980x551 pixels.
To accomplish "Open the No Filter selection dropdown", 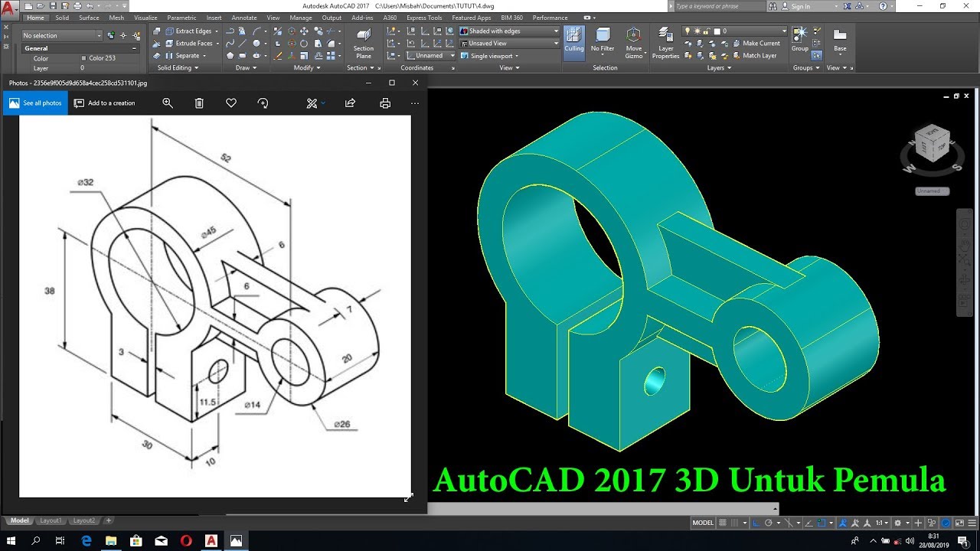I will point(603,42).
